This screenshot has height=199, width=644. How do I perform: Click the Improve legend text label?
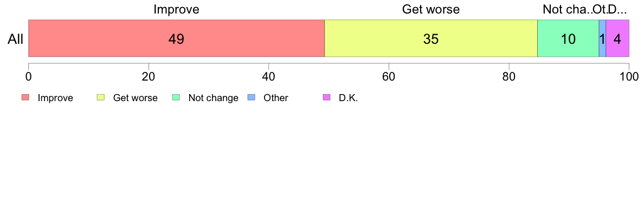[55, 98]
